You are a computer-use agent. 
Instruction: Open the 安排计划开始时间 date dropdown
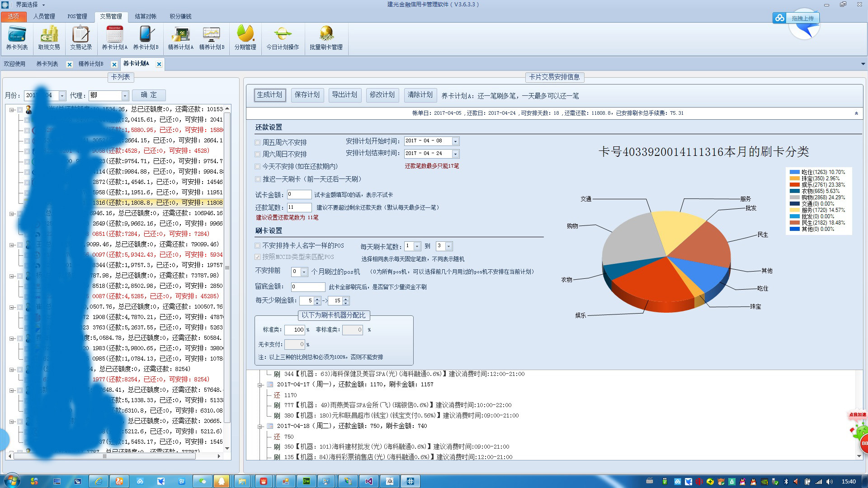pos(455,141)
